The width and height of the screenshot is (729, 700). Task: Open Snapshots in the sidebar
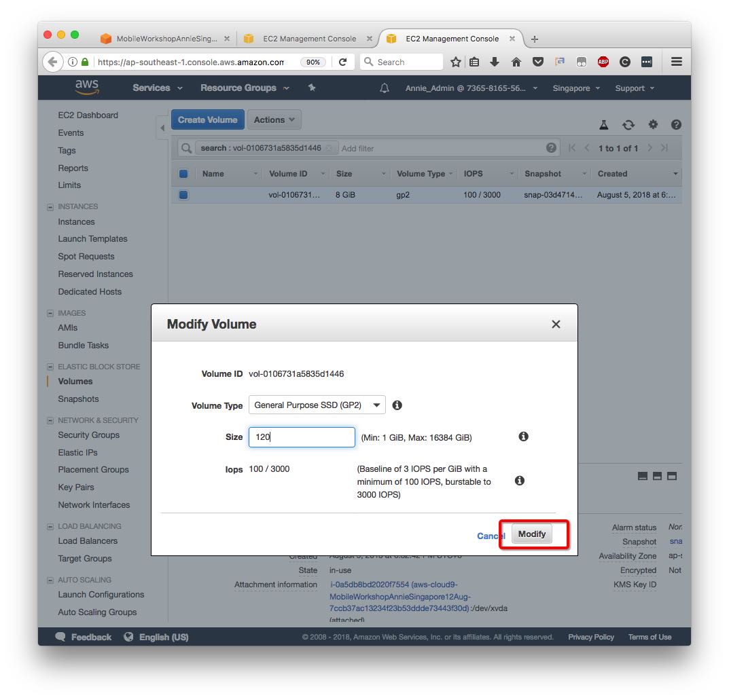coord(79,399)
